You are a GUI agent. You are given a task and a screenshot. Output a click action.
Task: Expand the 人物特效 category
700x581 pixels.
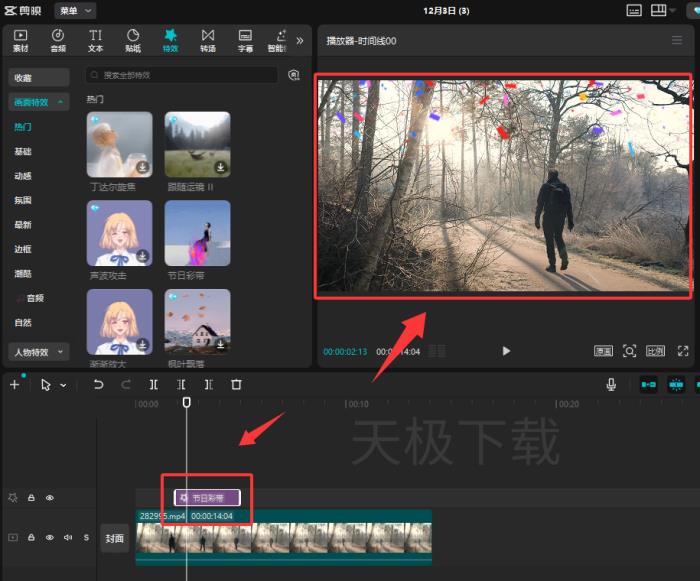39,352
